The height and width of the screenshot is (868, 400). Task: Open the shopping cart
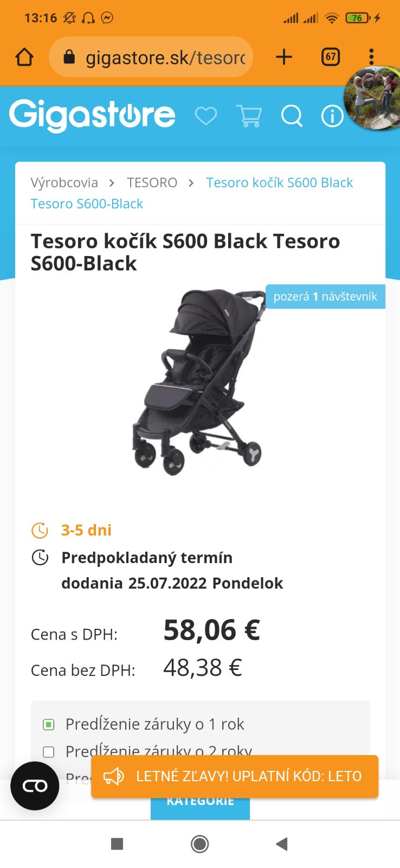[249, 116]
